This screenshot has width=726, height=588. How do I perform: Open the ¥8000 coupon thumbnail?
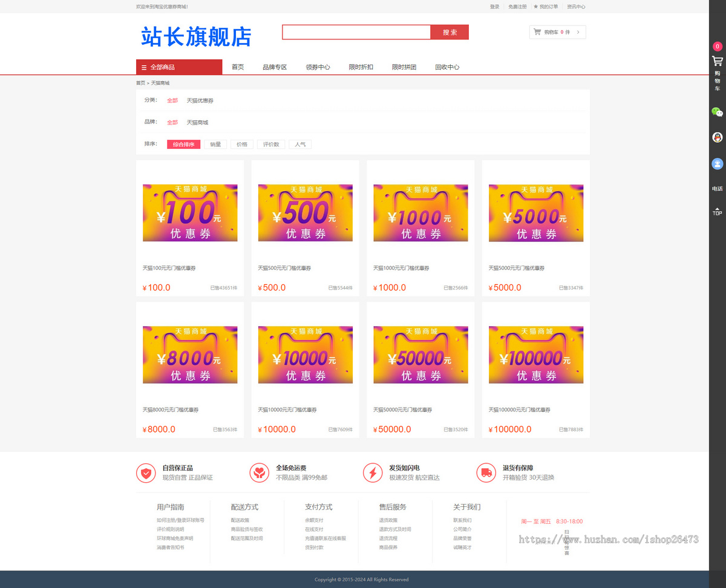pyautogui.click(x=190, y=354)
